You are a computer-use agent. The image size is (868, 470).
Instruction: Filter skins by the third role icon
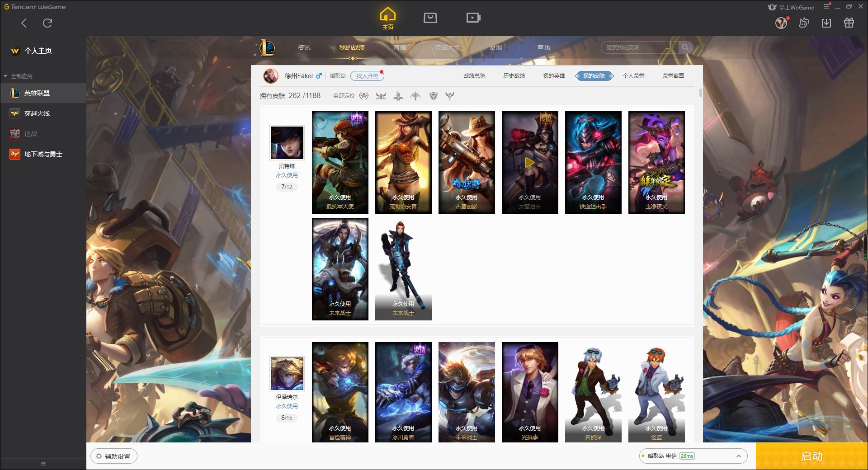tap(398, 96)
